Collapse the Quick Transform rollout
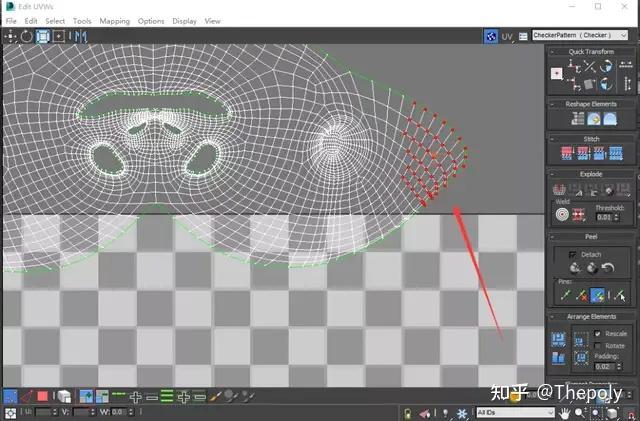This screenshot has width=640, height=421. pos(552,52)
